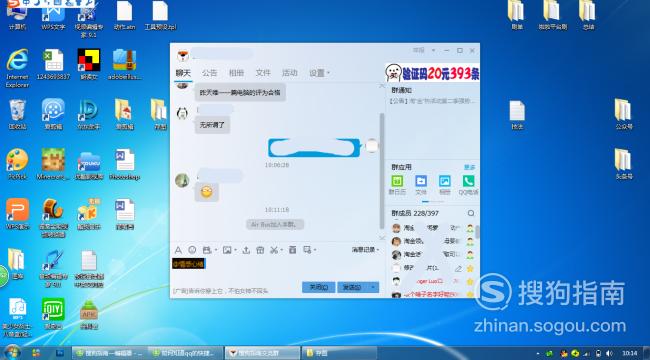Viewport: 650px width, 360px height.
Task: Open the emoji picker in chat toolbar
Action: 192,250
